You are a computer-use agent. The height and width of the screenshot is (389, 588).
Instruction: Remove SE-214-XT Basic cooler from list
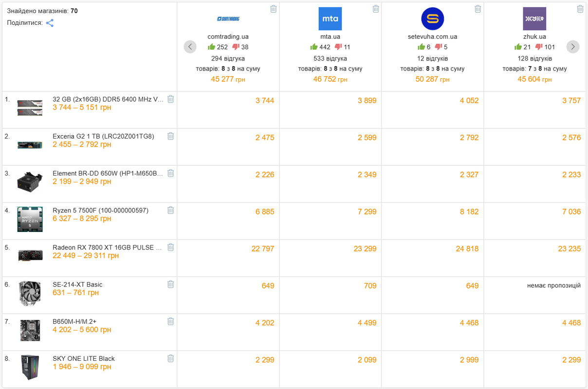click(x=170, y=284)
